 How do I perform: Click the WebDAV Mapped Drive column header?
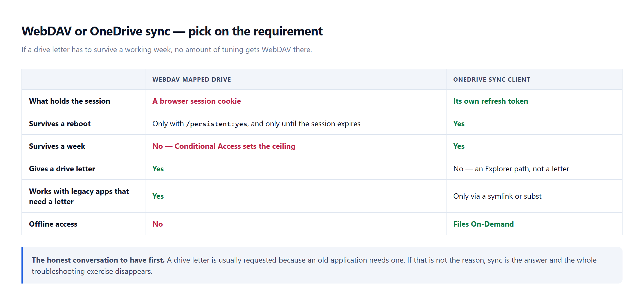(x=192, y=79)
